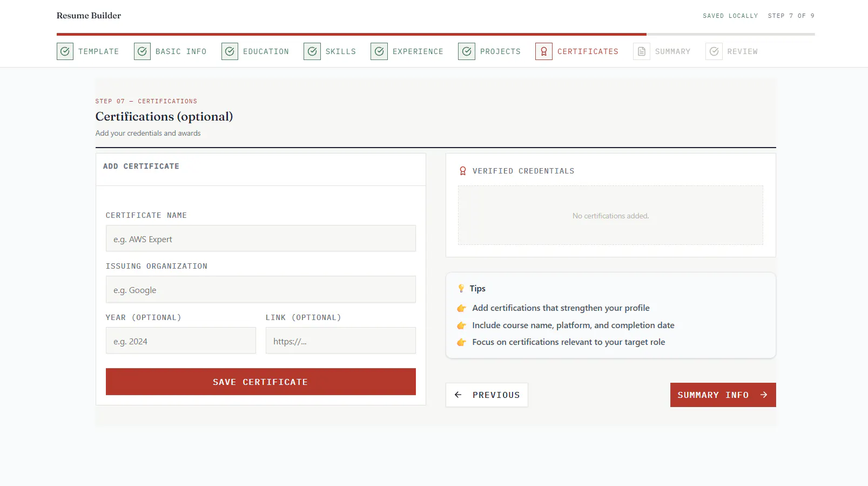Click tip 'Focus on certifications relevant to your target role'
The image size is (868, 486).
569,342
